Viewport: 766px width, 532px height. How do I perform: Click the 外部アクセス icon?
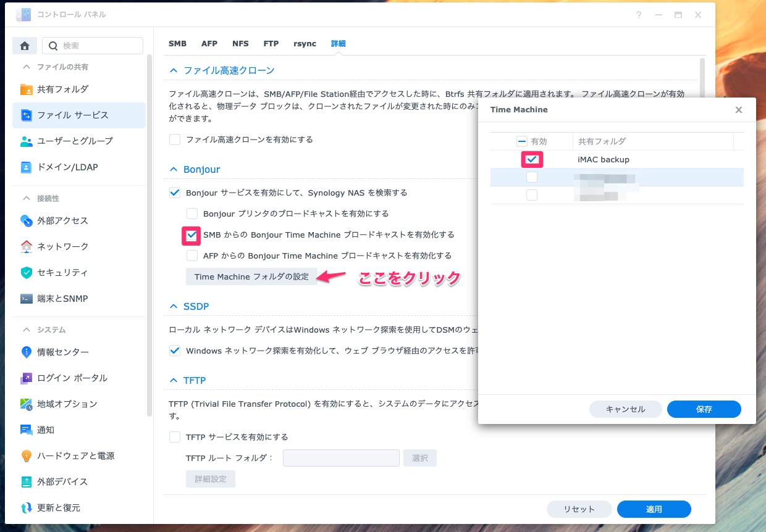coord(27,220)
